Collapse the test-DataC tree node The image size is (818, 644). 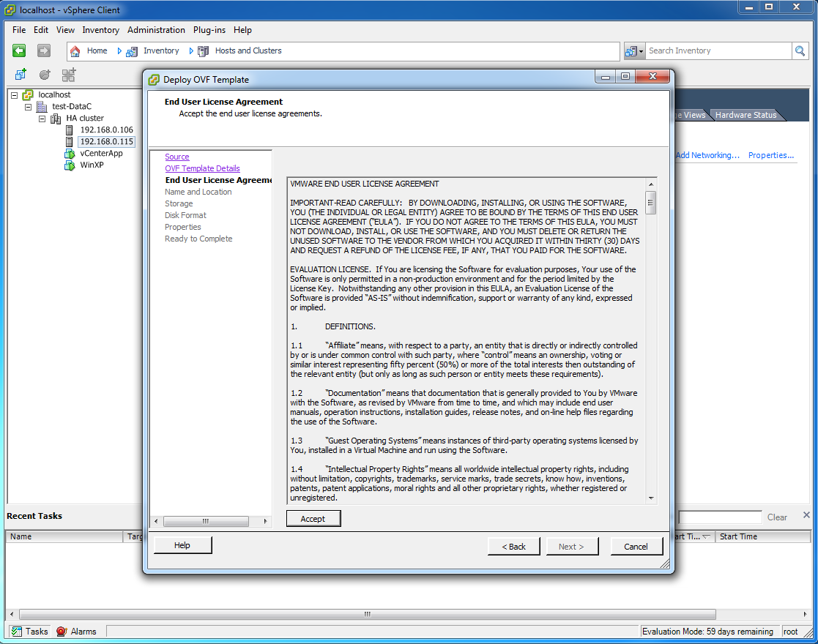tap(28, 107)
